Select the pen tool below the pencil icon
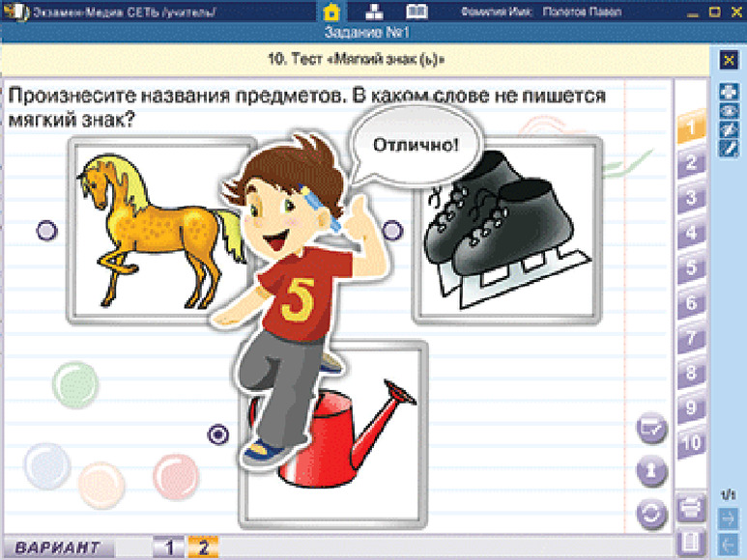Viewport: 747px width, 560px height. click(729, 149)
